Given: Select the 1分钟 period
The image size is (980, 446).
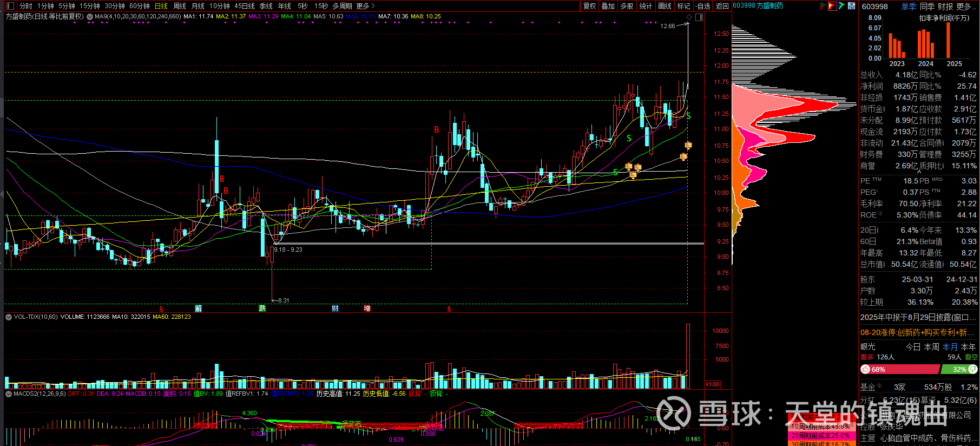Looking at the screenshot, I should pos(45,6).
